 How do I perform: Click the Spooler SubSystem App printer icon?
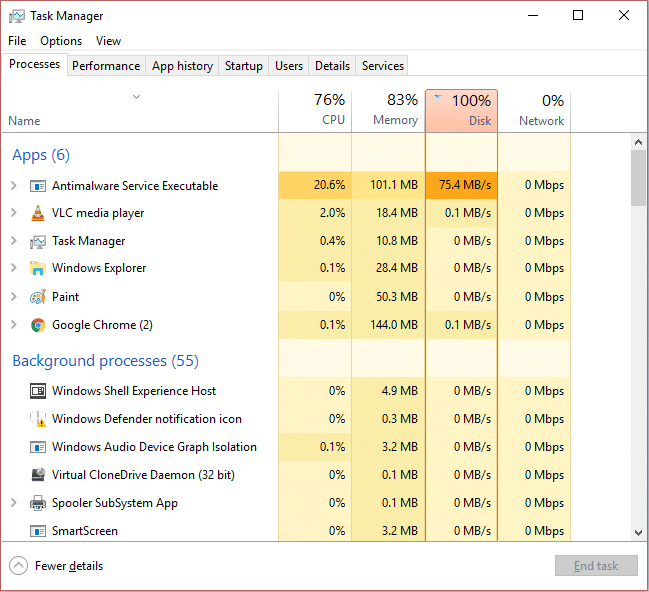(x=38, y=503)
